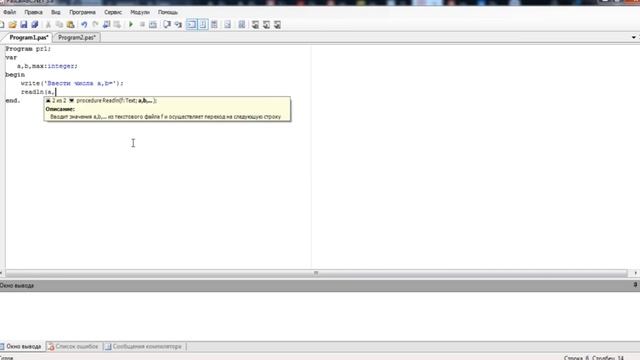Open the document tabs list dropdown arrow

(633, 38)
